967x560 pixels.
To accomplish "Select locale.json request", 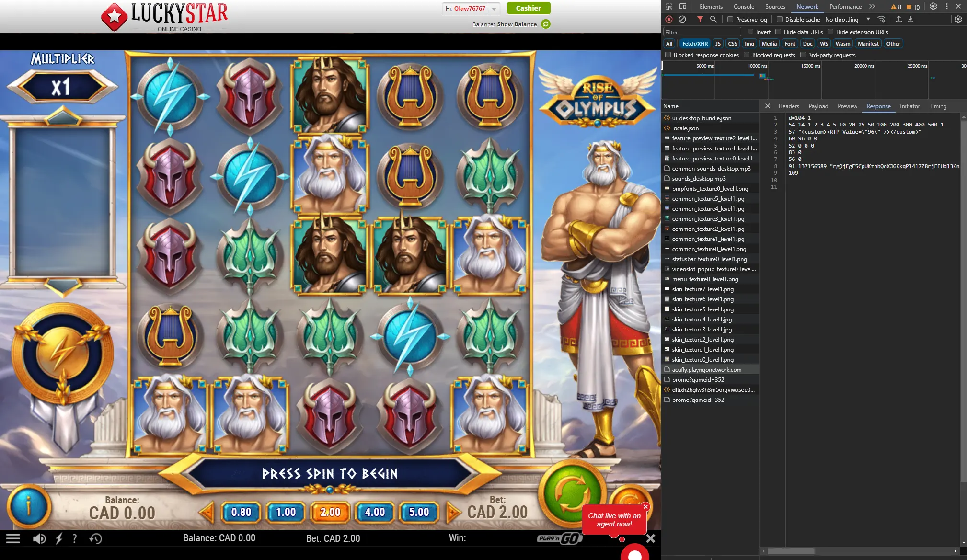I will point(710,128).
